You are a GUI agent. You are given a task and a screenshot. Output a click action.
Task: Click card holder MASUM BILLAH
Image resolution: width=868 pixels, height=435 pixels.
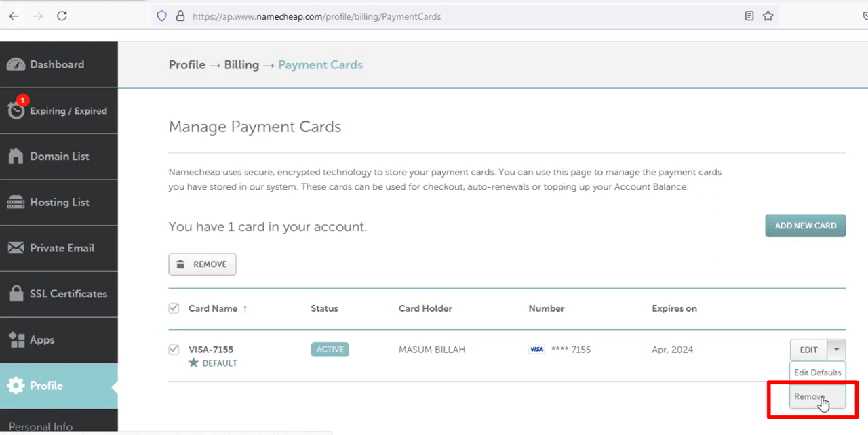click(432, 350)
